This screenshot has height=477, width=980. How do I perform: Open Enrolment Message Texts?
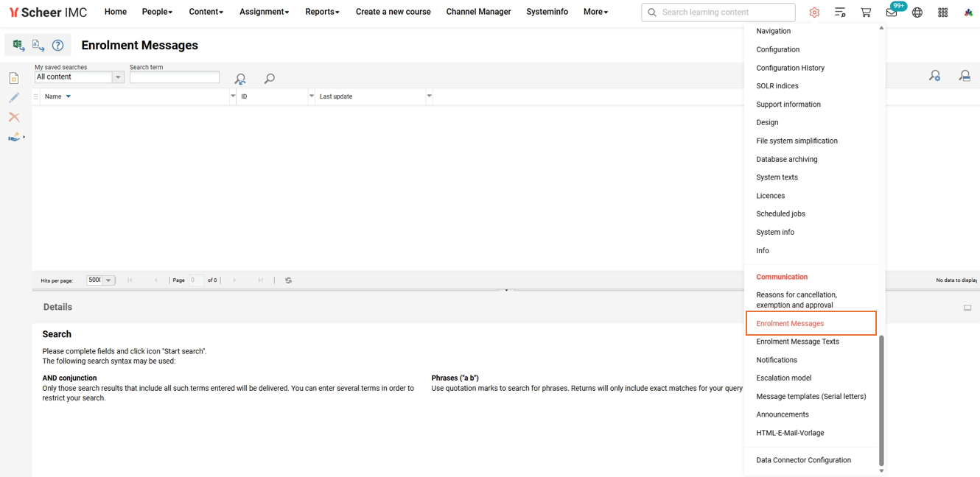798,342
